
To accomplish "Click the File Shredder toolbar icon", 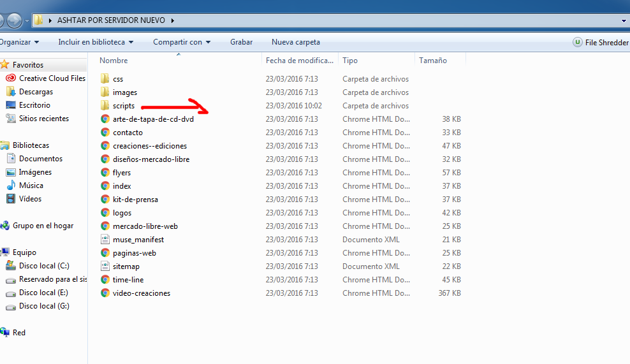I will [x=577, y=42].
